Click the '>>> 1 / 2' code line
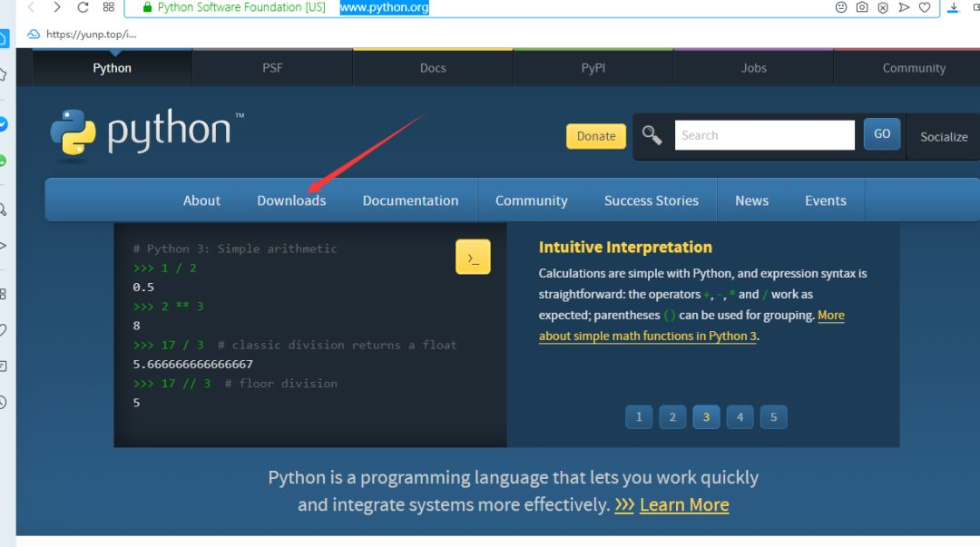Image resolution: width=980 pixels, height=547 pixels. tap(165, 268)
